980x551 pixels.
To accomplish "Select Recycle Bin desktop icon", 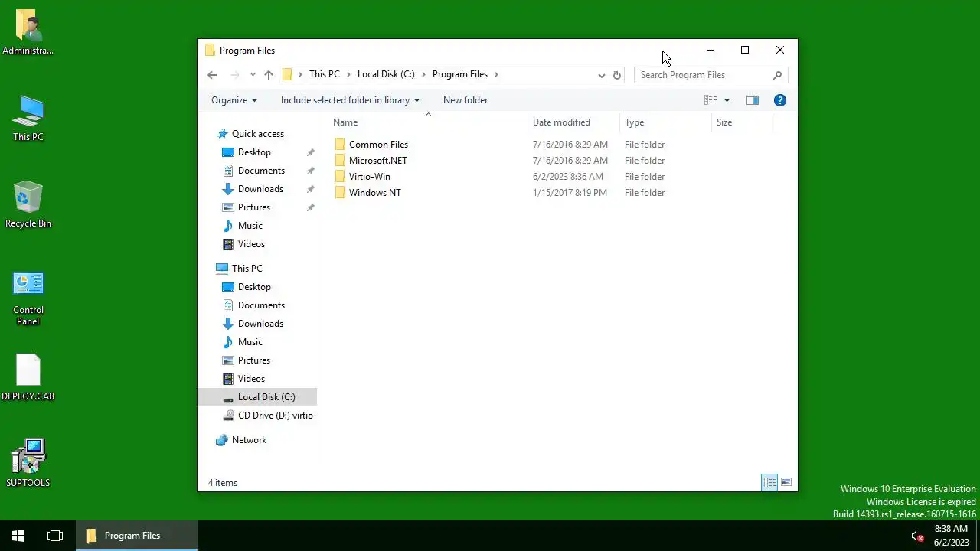I will [28, 205].
